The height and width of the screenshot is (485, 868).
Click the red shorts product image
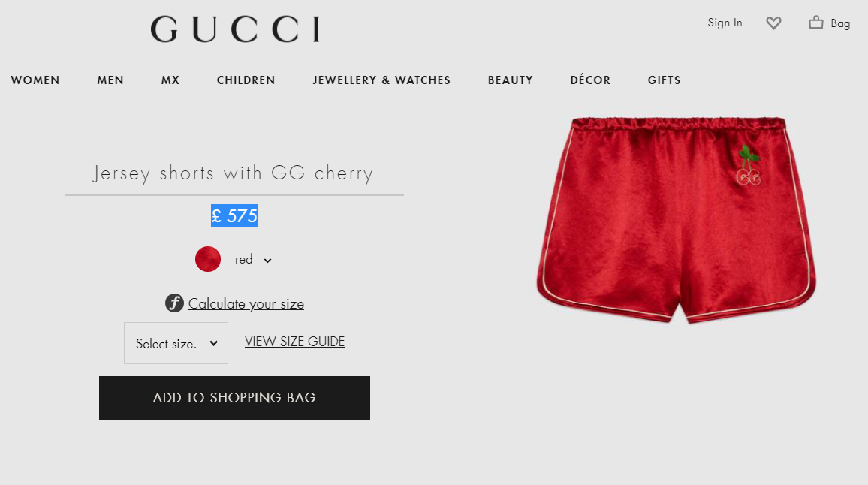point(677,220)
